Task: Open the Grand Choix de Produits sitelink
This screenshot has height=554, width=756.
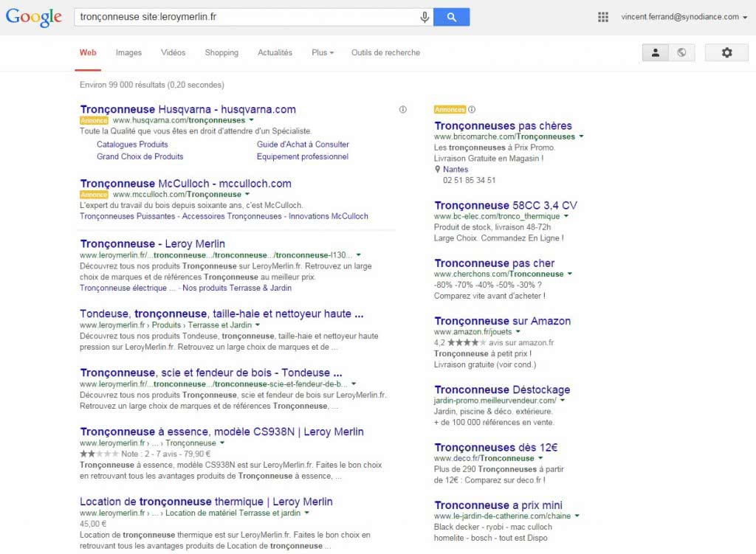Action: 140,156
